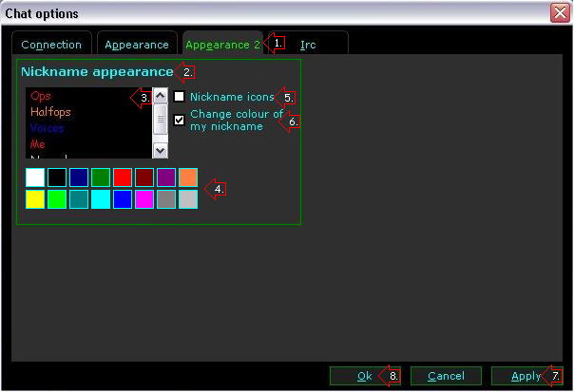574x392 pixels.
Task: Select the Appearance 2 tab
Action: [x=222, y=44]
